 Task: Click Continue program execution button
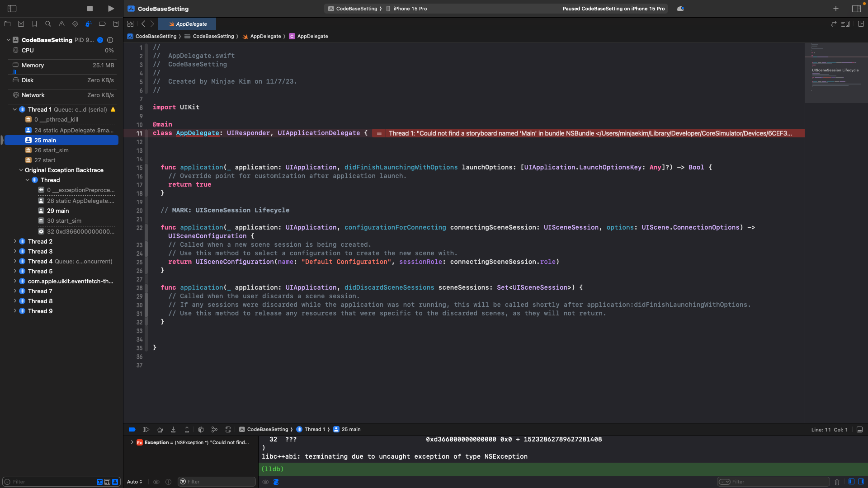click(146, 430)
